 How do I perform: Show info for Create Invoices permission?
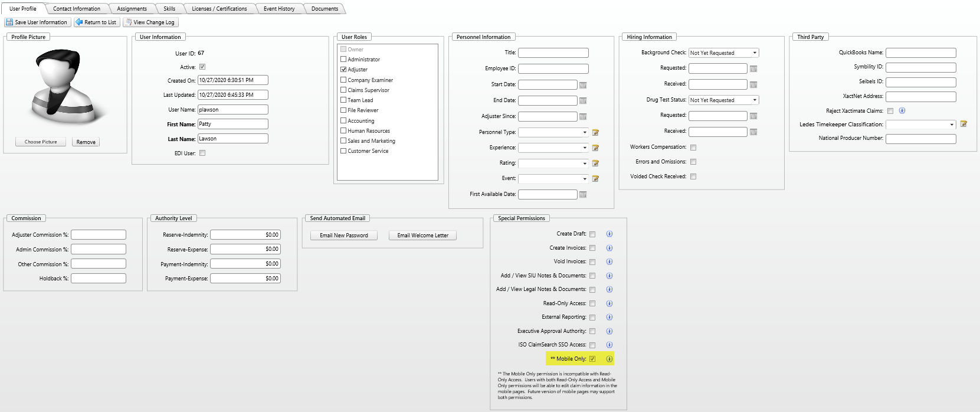tap(609, 248)
